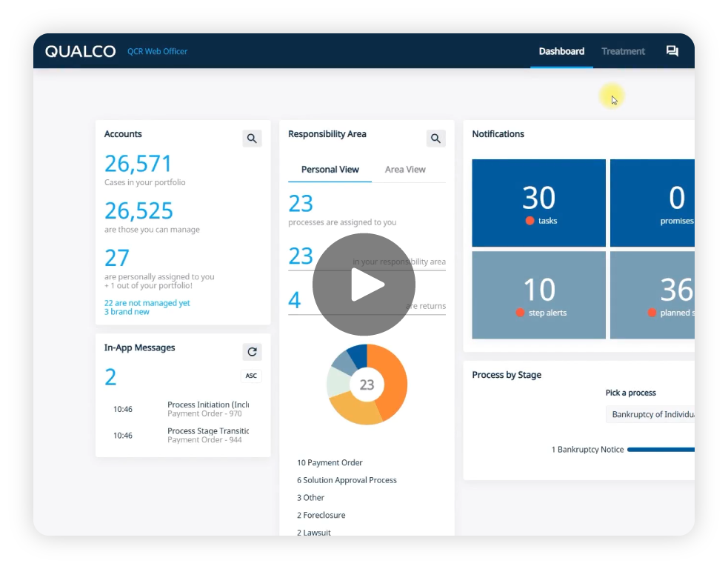This screenshot has height=569, width=728.
Task: Open the 10 step alerts tile
Action: pos(538,295)
